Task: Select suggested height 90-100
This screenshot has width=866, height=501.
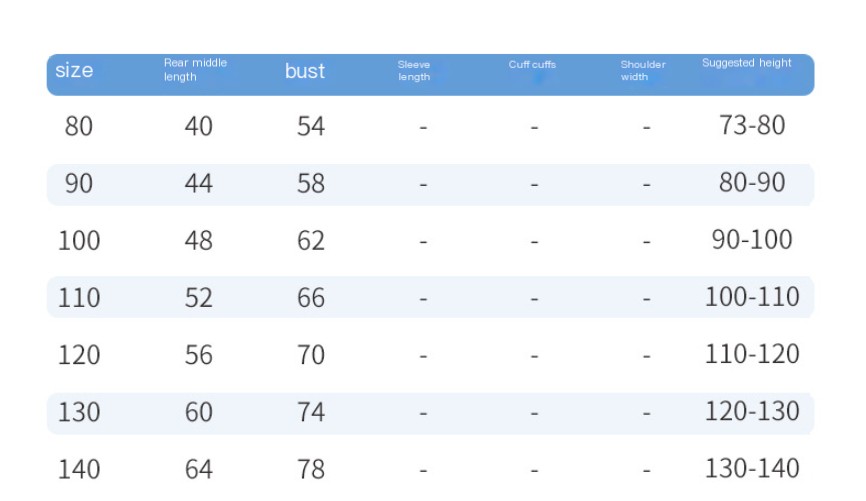Action: (x=752, y=239)
